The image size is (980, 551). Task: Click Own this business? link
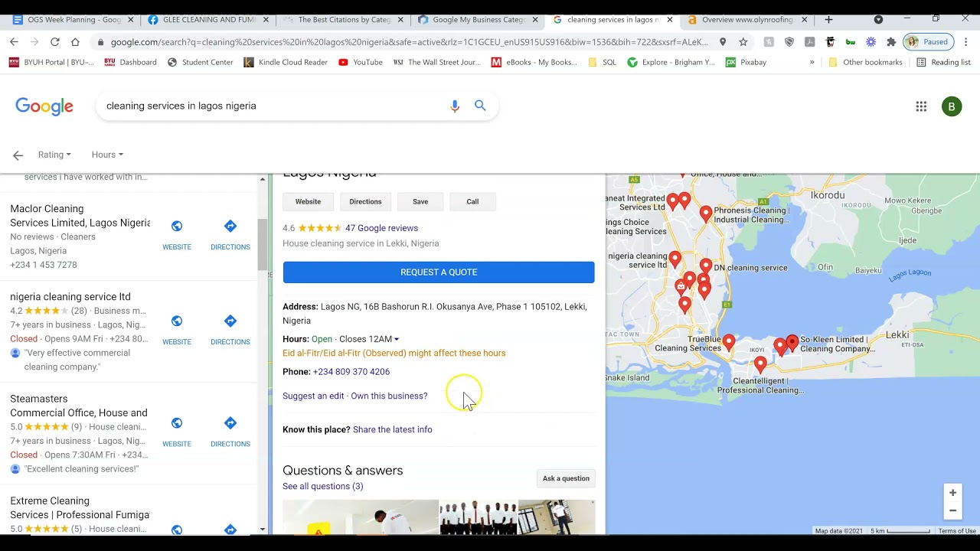[389, 396]
